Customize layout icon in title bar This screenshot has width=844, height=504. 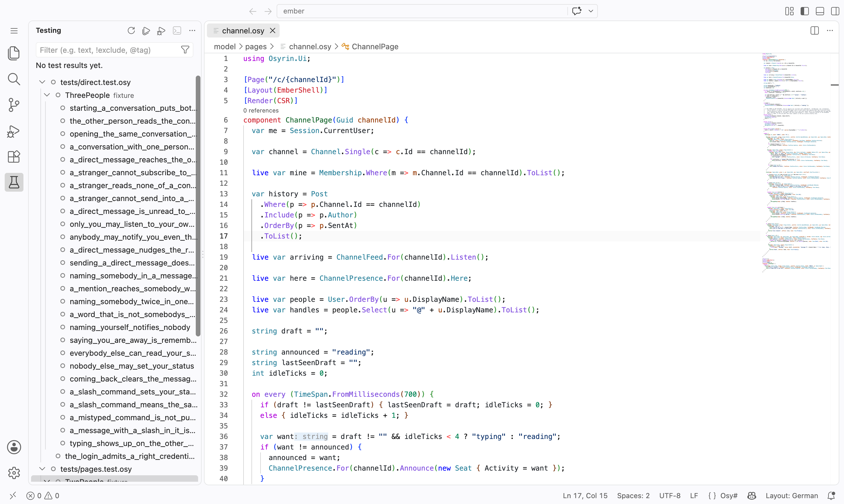coord(789,11)
